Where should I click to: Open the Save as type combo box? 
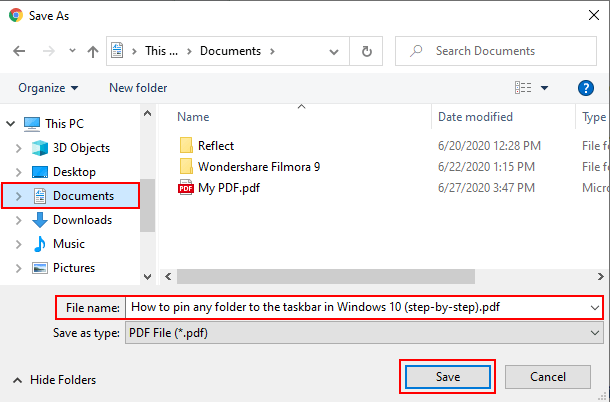(x=365, y=333)
